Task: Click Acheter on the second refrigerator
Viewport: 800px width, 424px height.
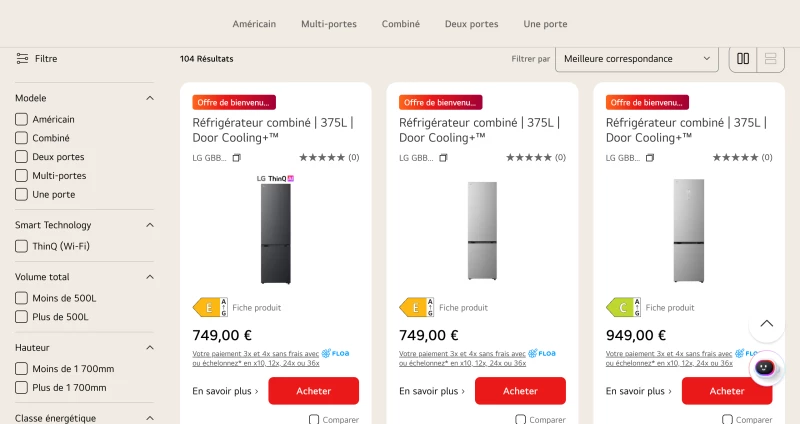Action: pyautogui.click(x=520, y=391)
